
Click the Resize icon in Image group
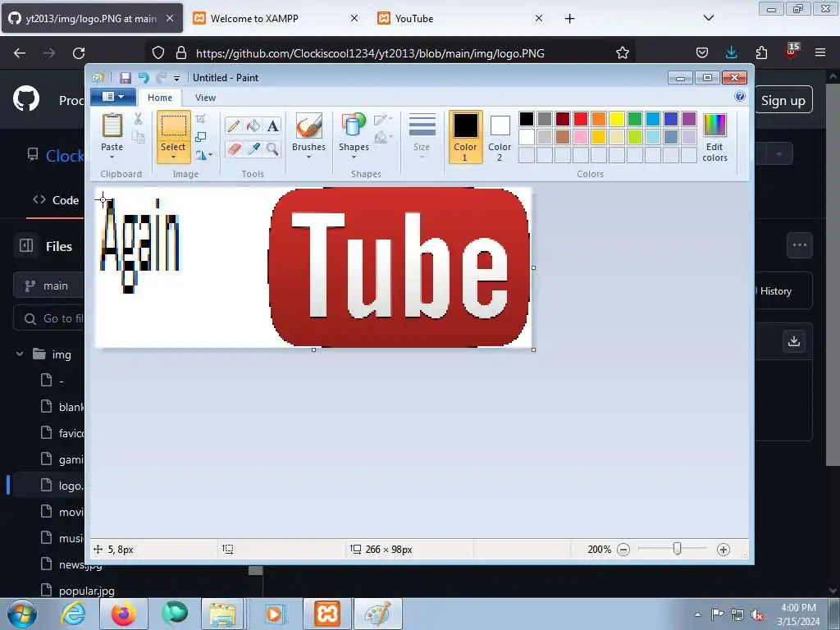tap(201, 137)
